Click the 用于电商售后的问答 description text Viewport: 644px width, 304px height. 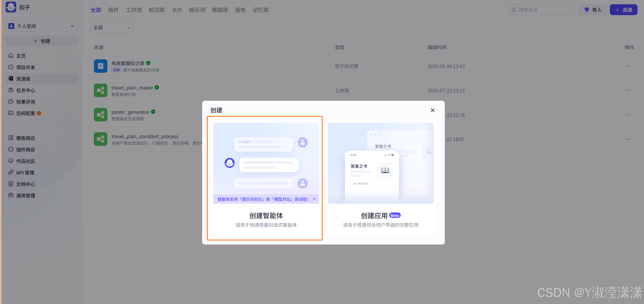pos(141,70)
